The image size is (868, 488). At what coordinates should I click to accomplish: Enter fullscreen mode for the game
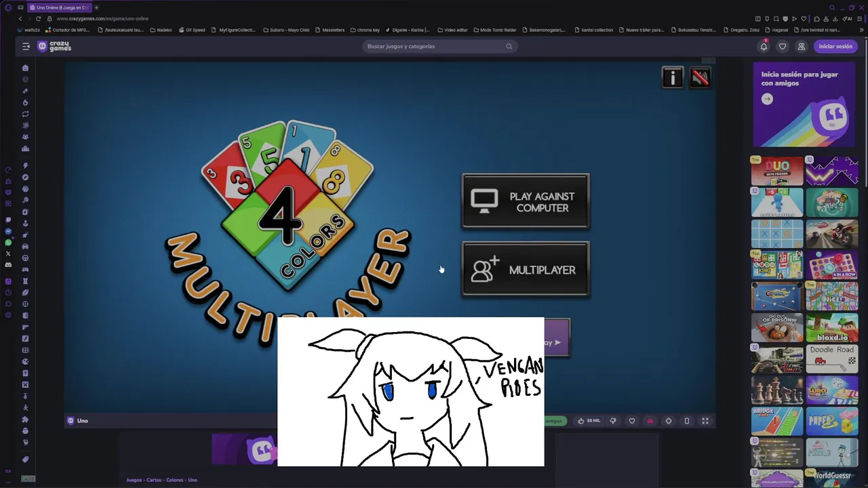[705, 421]
